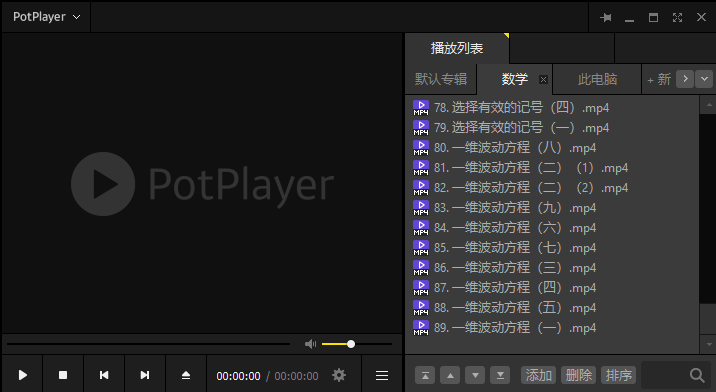
Task: Toggle fullscreen mode icon in title bar
Action: tap(677, 17)
